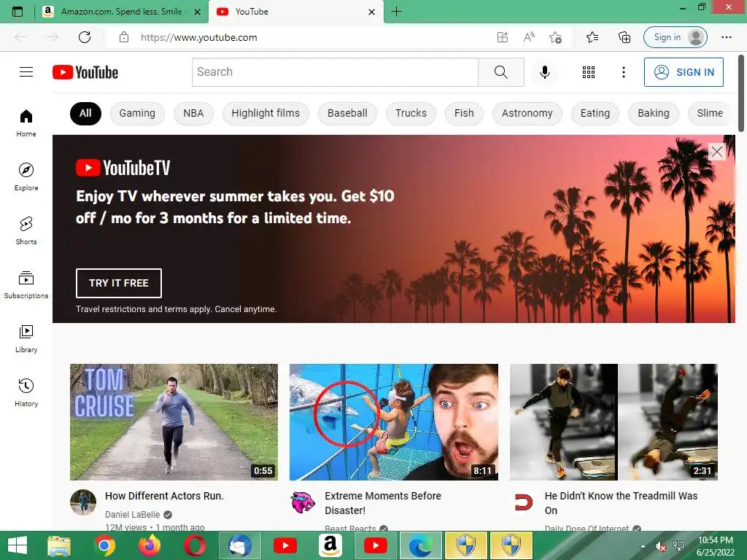Add this page to favorites
The height and width of the screenshot is (560, 747).
555,37
